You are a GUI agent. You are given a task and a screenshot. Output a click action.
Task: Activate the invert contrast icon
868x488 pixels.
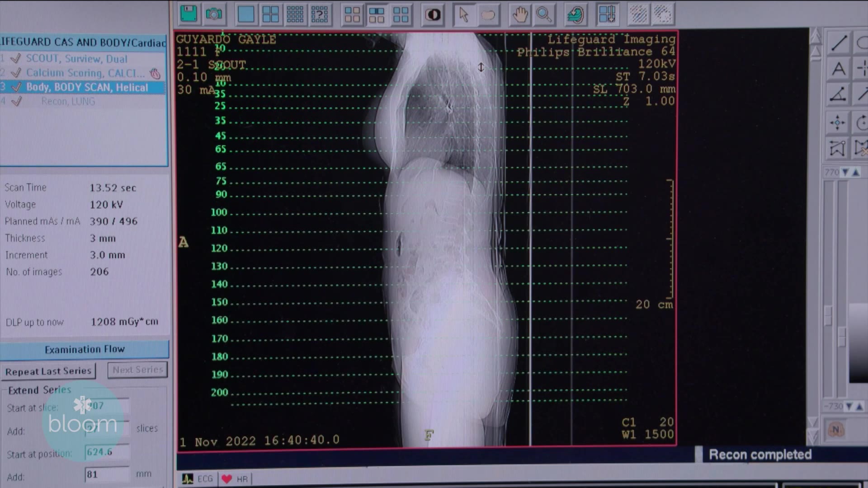pyautogui.click(x=432, y=14)
